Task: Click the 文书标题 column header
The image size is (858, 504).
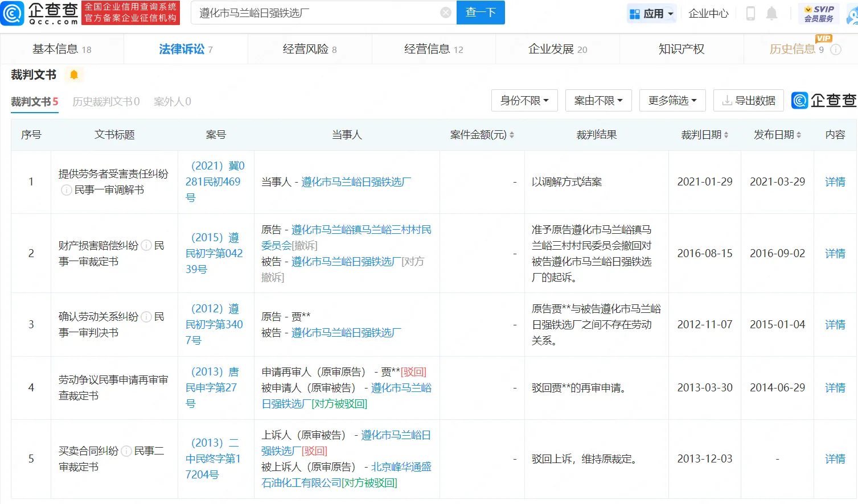Action: pyautogui.click(x=114, y=135)
